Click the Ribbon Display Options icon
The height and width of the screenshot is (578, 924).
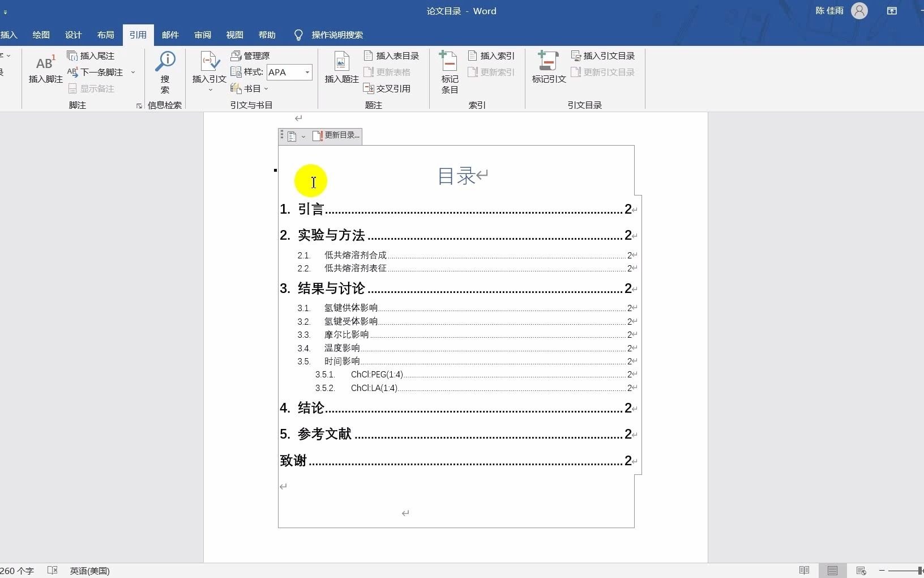click(892, 11)
